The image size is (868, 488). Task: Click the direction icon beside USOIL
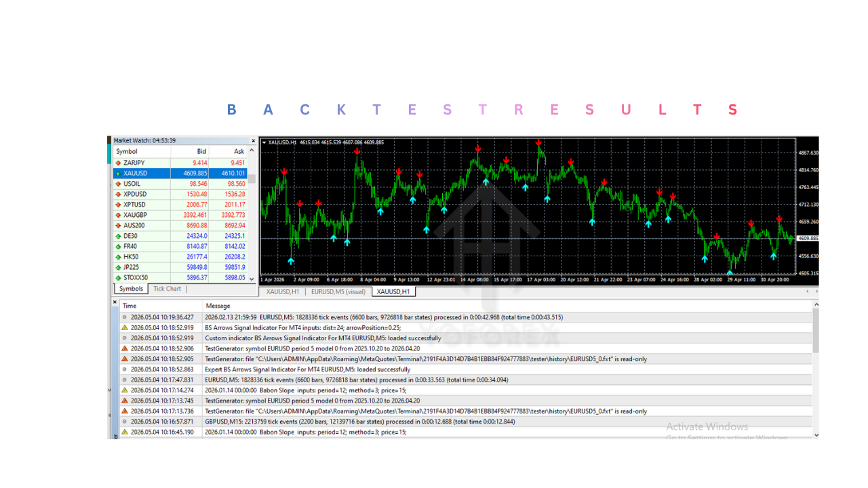pyautogui.click(x=118, y=184)
